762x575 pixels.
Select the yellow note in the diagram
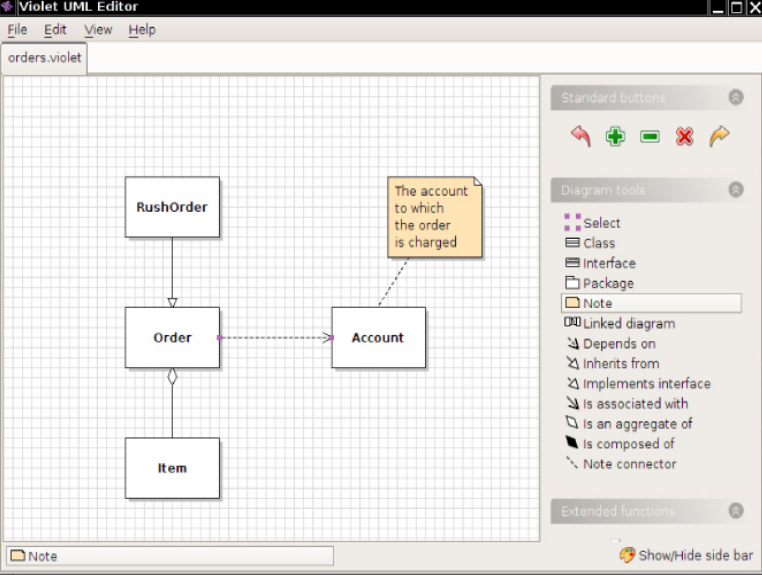435,217
